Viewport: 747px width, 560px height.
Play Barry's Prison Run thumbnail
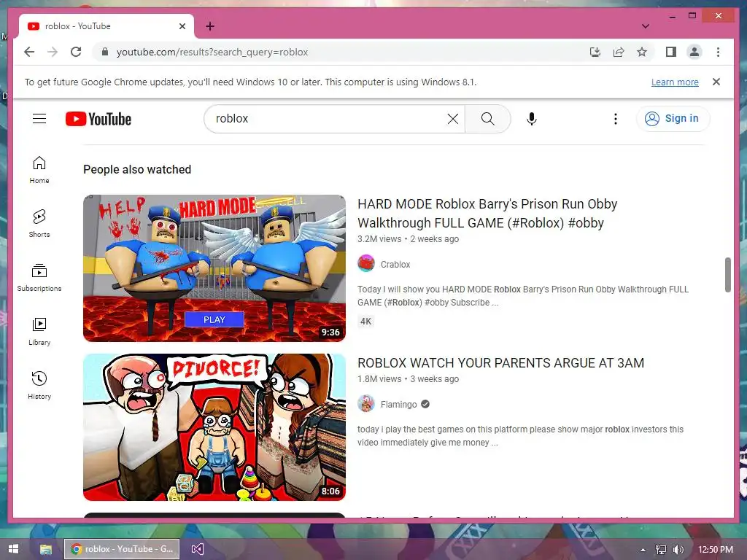pyautogui.click(x=214, y=268)
